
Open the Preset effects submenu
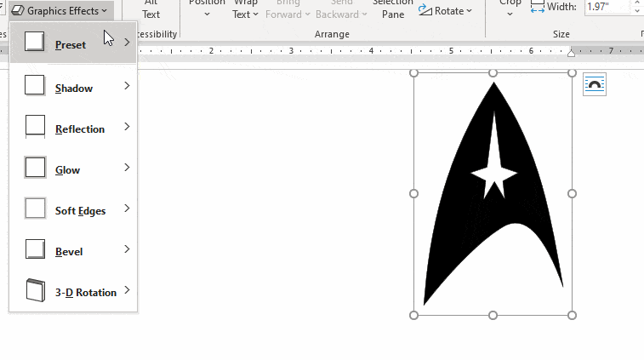coord(72,44)
